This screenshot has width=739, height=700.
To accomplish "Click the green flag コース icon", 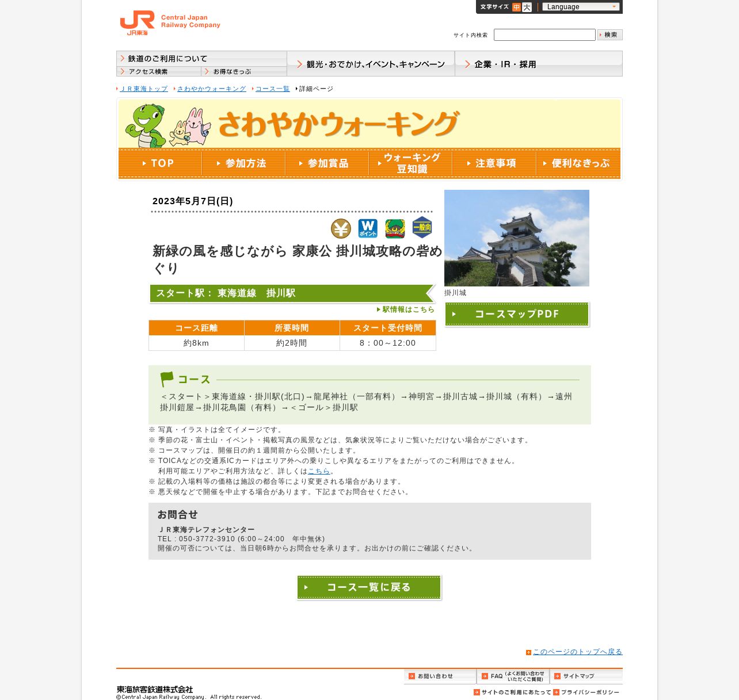I will pyautogui.click(x=167, y=379).
